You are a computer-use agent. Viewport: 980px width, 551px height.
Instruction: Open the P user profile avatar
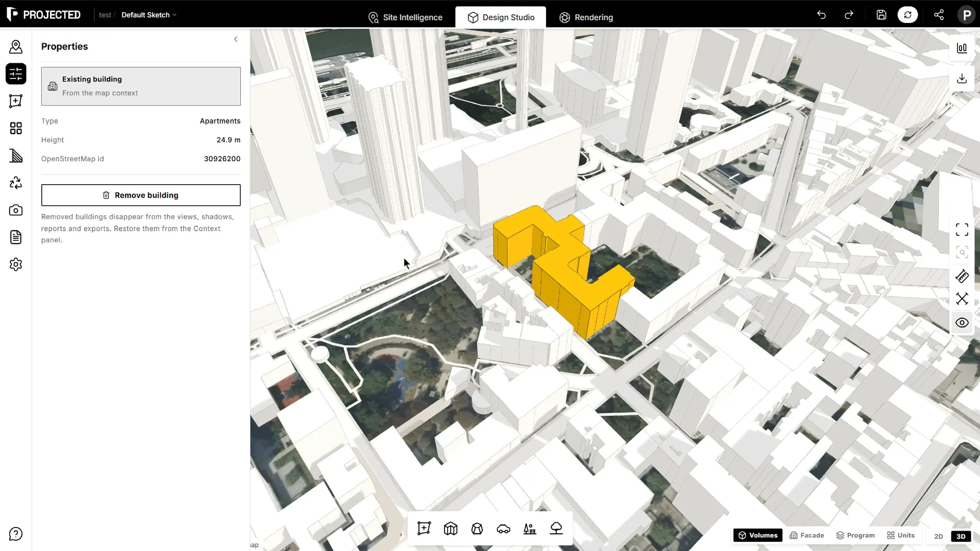click(966, 15)
